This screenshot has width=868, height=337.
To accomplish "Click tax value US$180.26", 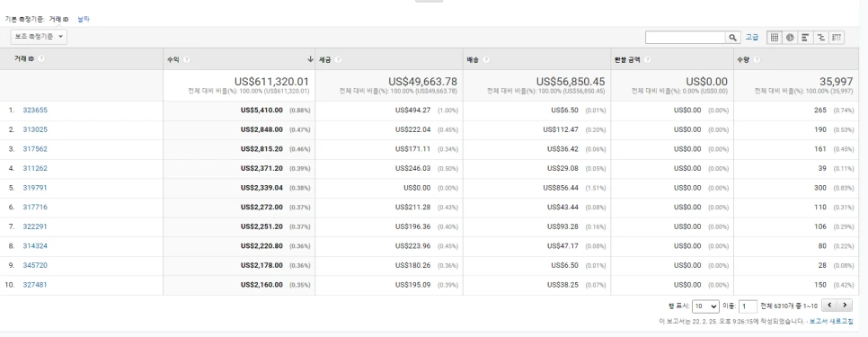I will coord(413,265).
